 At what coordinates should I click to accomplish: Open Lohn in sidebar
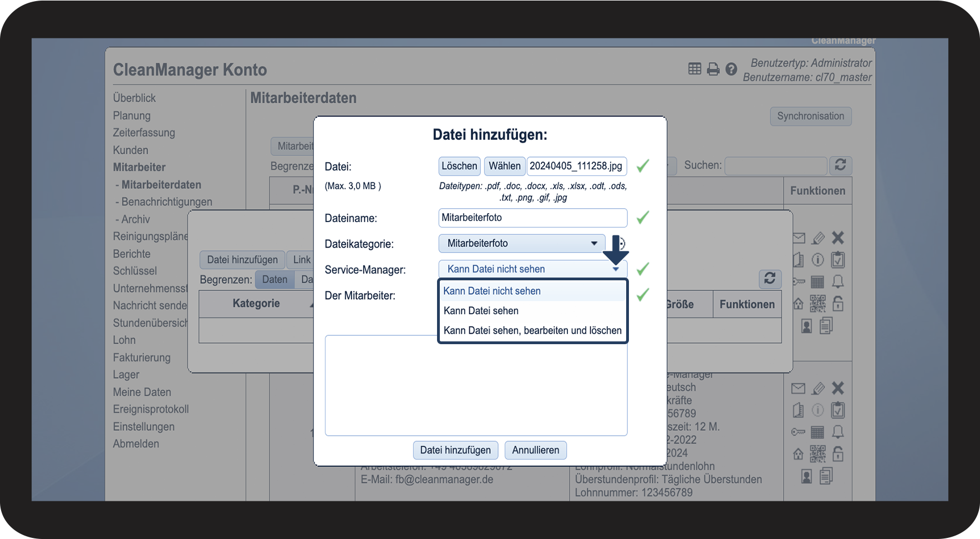pos(124,340)
